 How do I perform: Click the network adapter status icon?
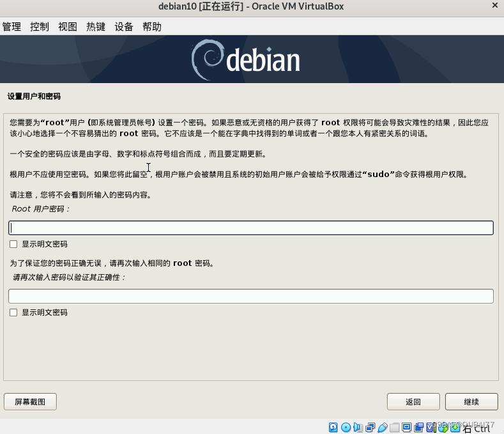[x=370, y=427]
